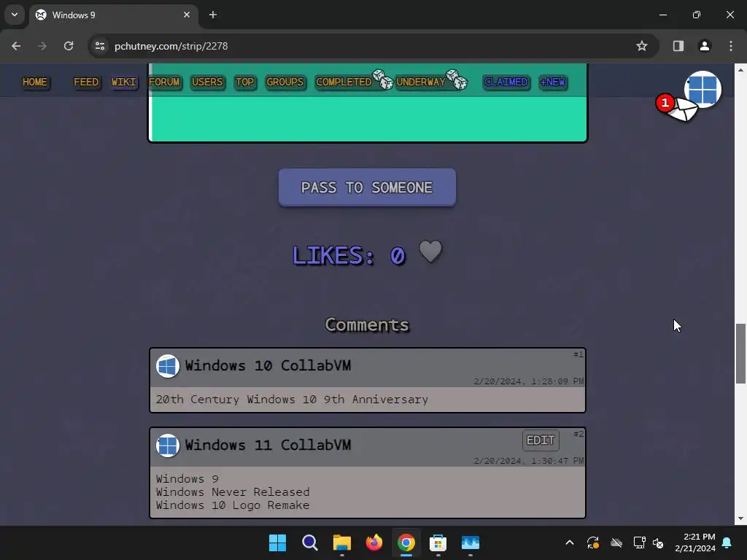
Task: Open Chrome profile account icon
Action: [x=704, y=46]
